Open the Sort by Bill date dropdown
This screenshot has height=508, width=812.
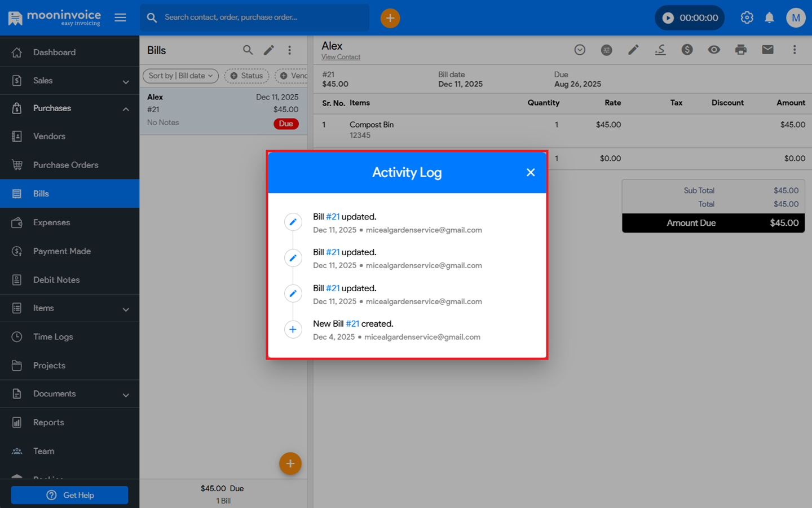coord(180,76)
